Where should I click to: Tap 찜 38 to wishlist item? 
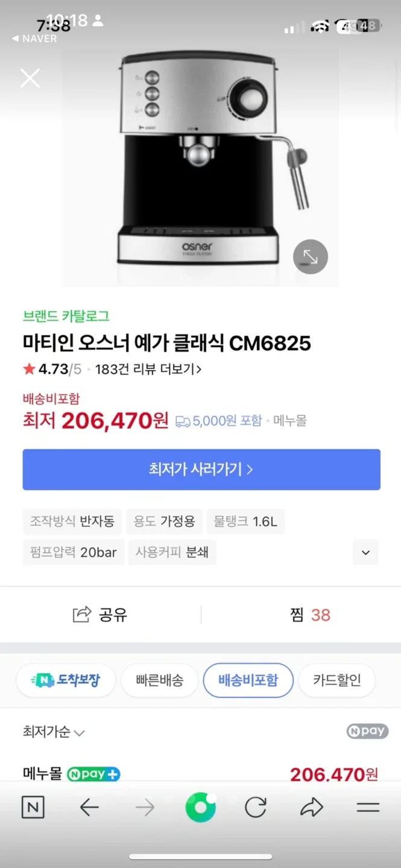(x=310, y=615)
